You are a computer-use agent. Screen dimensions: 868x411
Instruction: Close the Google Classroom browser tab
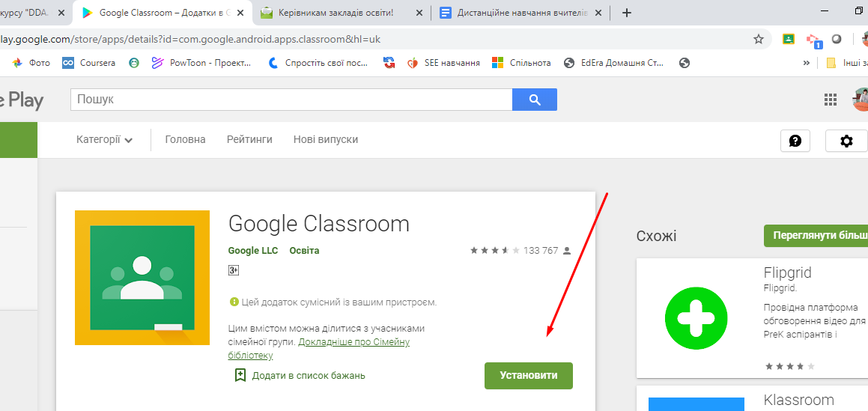coord(240,13)
